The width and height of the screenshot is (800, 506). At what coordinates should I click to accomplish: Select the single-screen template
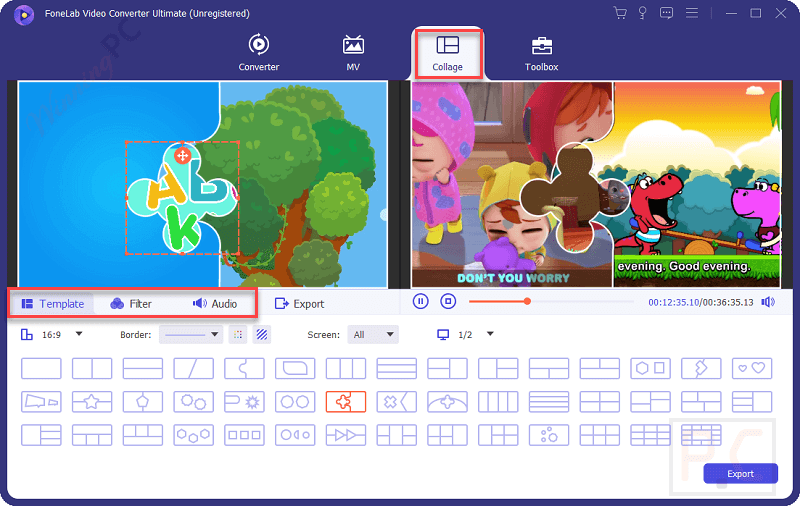coord(41,368)
